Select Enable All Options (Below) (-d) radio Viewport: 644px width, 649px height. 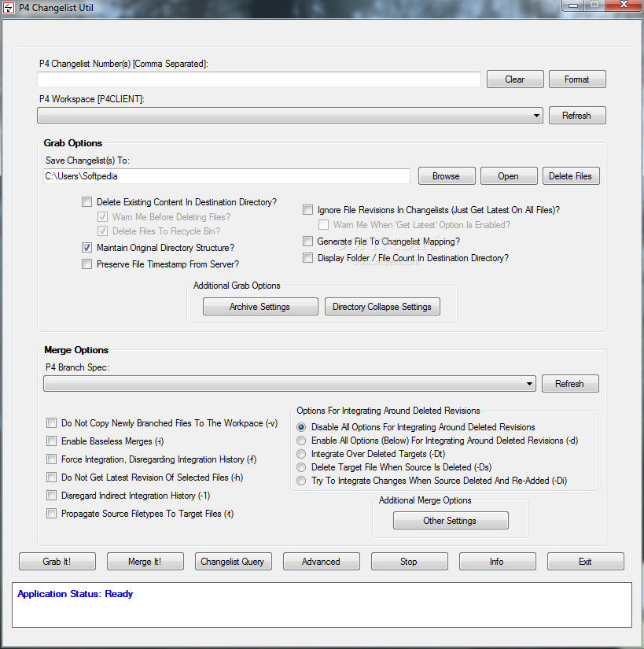301,441
